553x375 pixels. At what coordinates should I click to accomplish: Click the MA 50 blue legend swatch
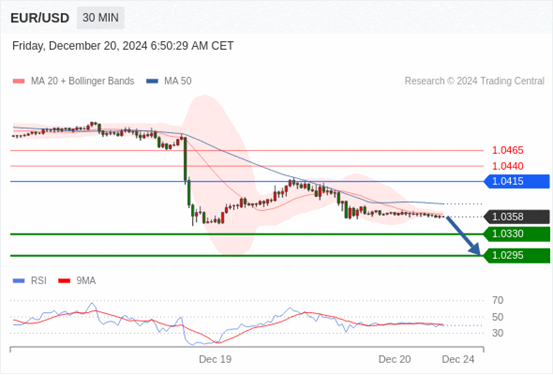pos(152,81)
